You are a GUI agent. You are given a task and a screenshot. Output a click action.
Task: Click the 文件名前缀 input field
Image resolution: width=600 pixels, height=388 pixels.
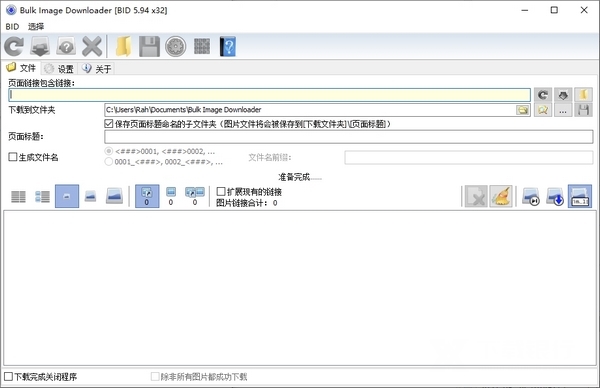(x=469, y=157)
